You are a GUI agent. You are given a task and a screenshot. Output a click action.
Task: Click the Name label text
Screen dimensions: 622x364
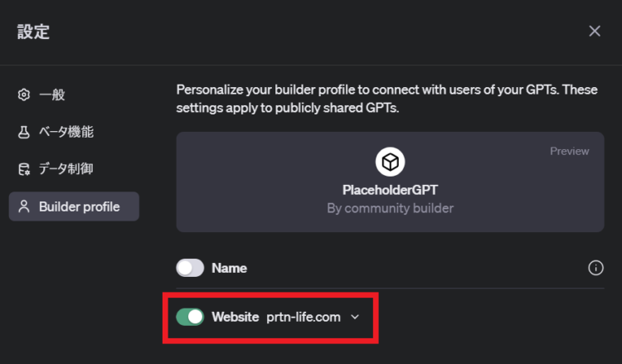pyautogui.click(x=229, y=268)
